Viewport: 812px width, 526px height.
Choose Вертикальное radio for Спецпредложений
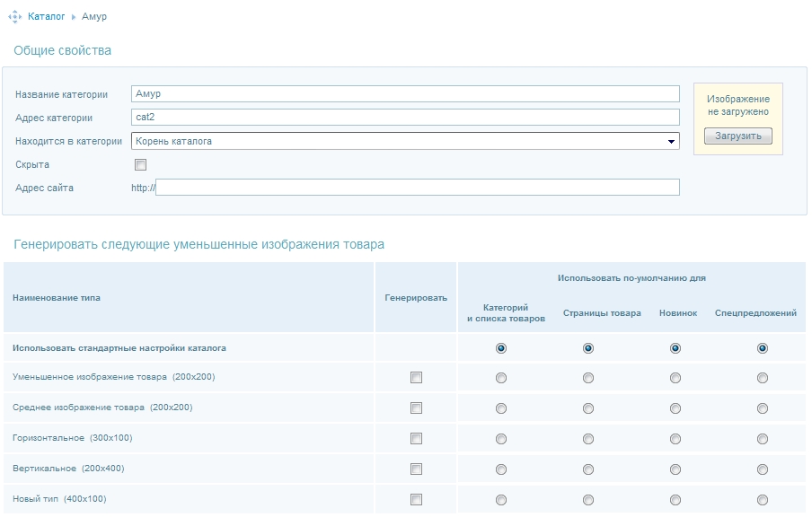[763, 469]
